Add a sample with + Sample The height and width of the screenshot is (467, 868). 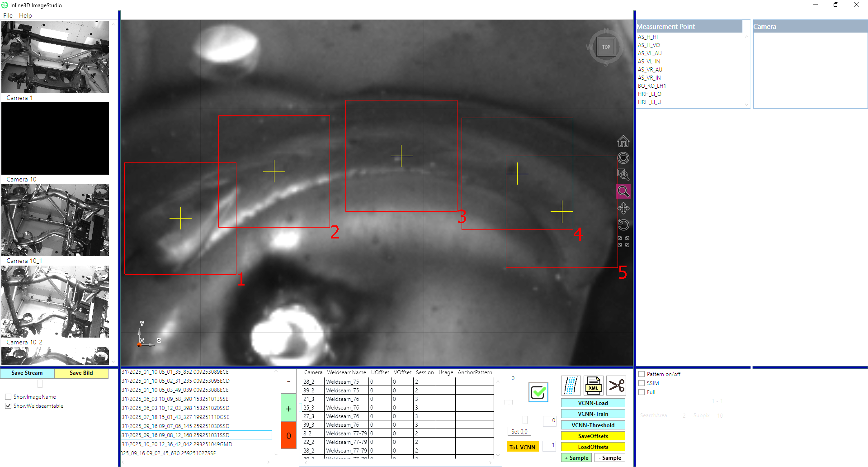576,458
